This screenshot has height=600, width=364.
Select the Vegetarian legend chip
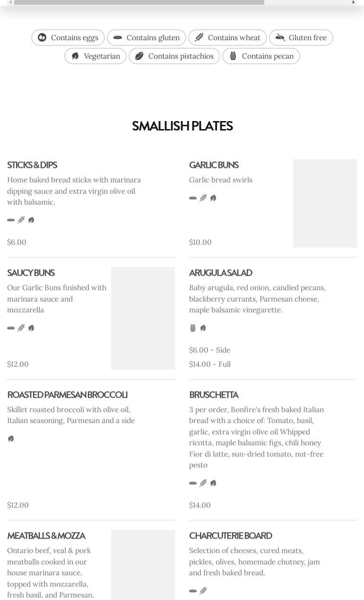pos(95,56)
